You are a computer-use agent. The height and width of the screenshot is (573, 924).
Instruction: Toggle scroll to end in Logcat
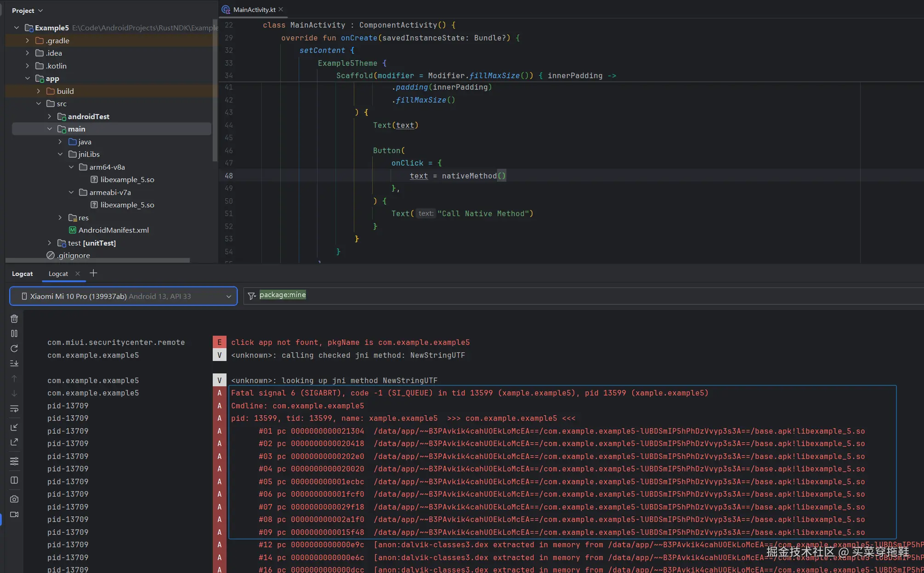click(x=14, y=363)
